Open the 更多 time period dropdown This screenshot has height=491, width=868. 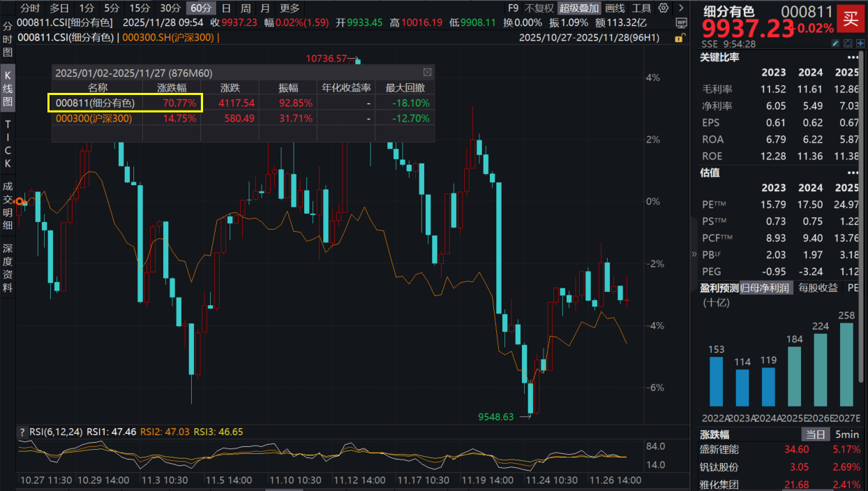coord(290,8)
